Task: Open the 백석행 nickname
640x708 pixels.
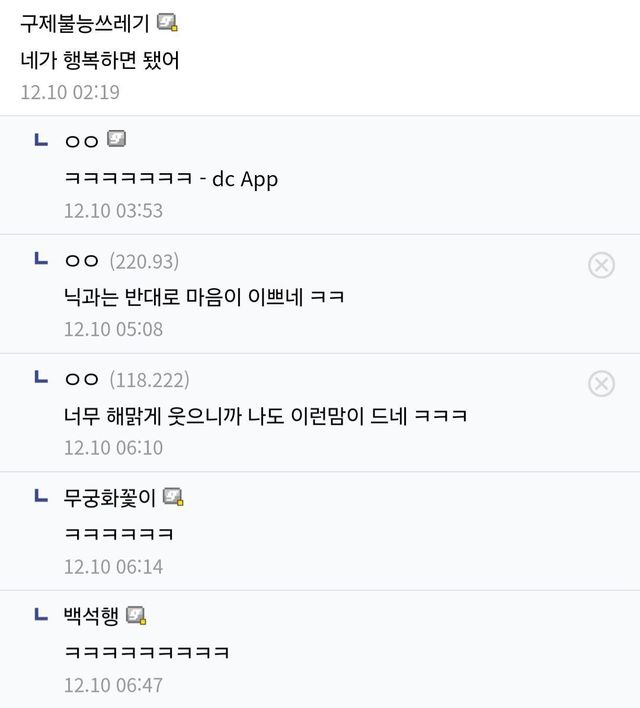Action: tap(91, 616)
